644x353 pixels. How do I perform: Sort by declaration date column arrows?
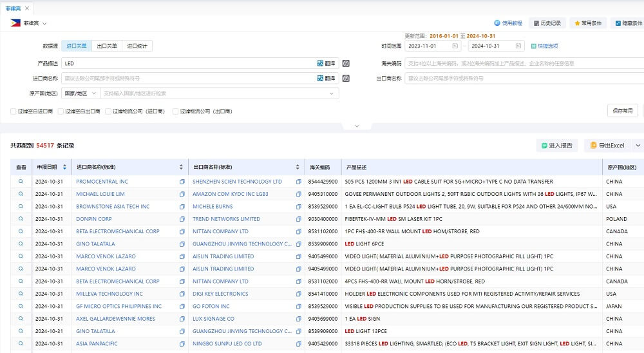[64, 167]
